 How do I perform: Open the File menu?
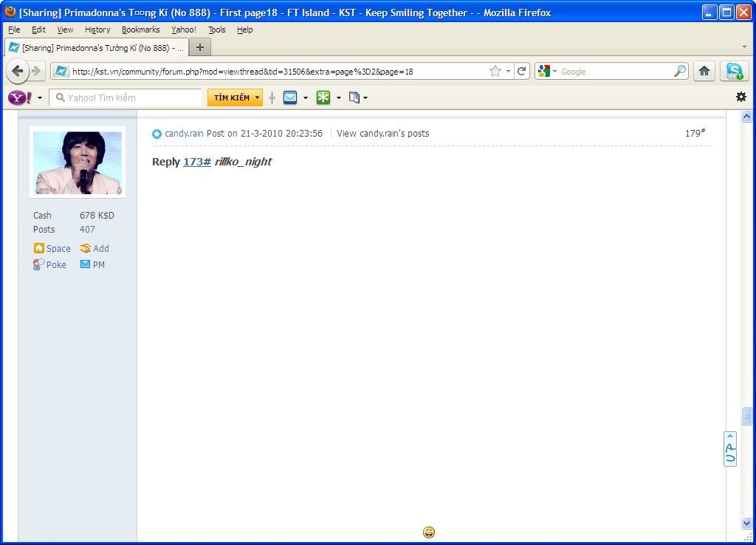coord(15,30)
